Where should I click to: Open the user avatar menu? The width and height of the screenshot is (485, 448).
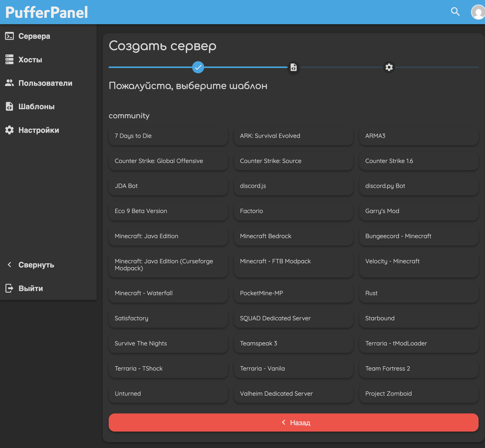[478, 12]
